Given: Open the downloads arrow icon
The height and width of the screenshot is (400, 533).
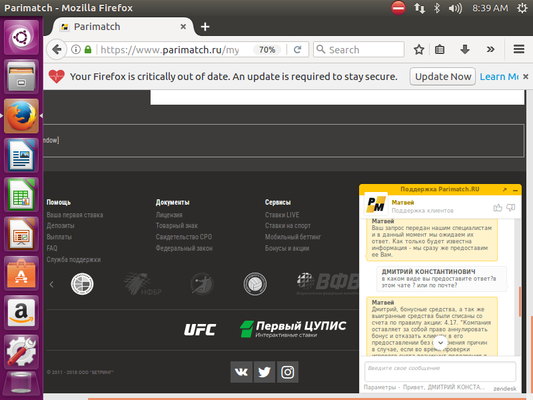Looking at the screenshot, I should (x=465, y=50).
